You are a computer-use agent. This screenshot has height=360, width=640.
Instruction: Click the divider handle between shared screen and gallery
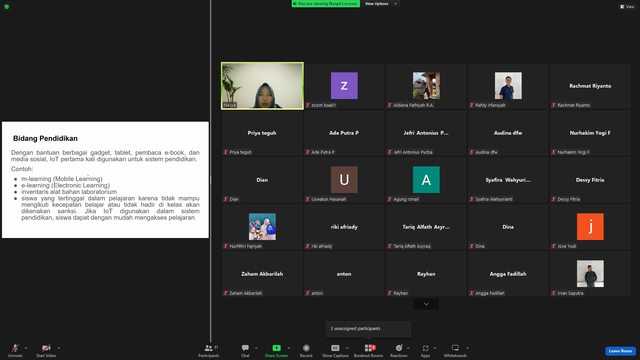211,180
